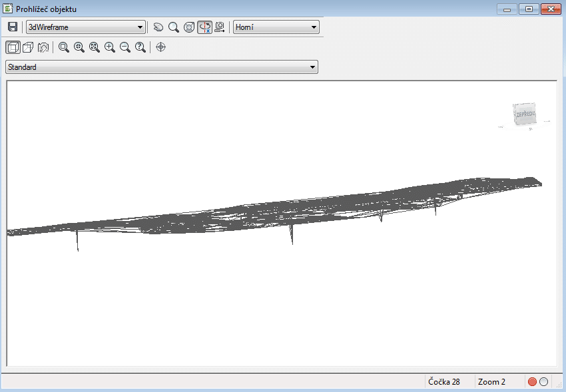Open the 3dWireframe visual style dropdown
This screenshot has width=566, height=392.
(86, 27)
